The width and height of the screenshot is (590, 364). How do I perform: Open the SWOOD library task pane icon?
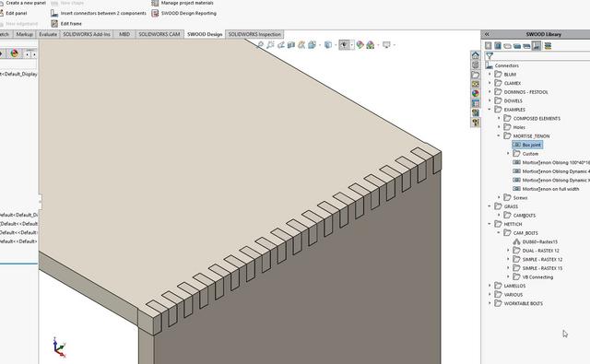point(476,112)
